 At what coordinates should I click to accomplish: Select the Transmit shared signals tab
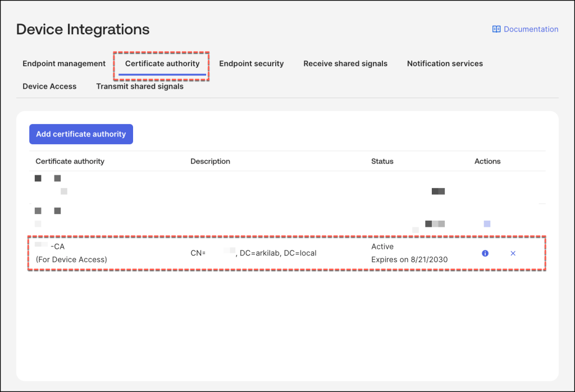140,86
